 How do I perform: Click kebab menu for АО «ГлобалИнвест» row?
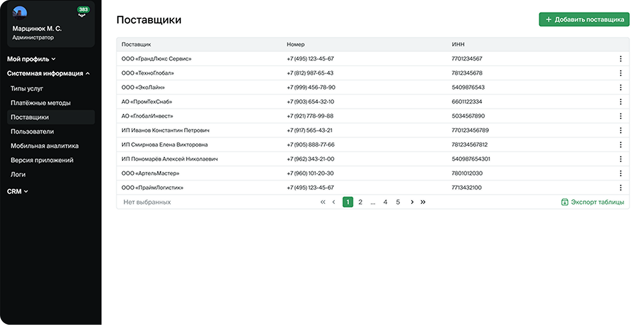coord(620,116)
